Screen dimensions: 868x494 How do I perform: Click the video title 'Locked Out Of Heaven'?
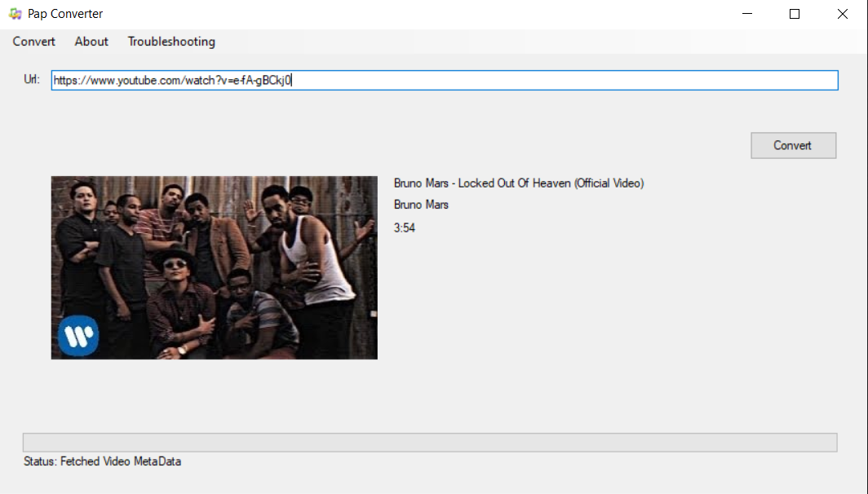pos(519,183)
